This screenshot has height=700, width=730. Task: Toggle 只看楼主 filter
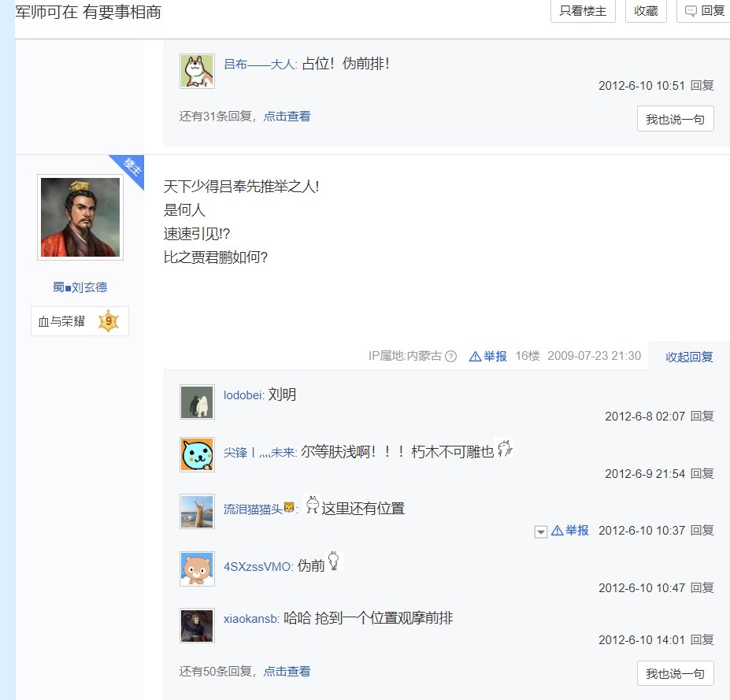(583, 11)
